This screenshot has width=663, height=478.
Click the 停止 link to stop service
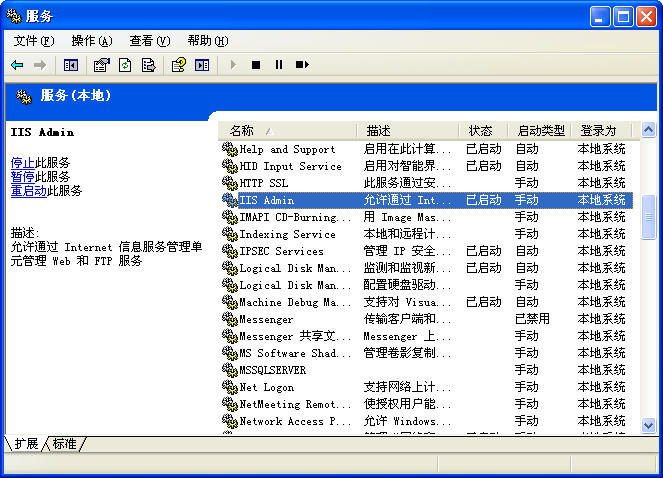pos(22,163)
